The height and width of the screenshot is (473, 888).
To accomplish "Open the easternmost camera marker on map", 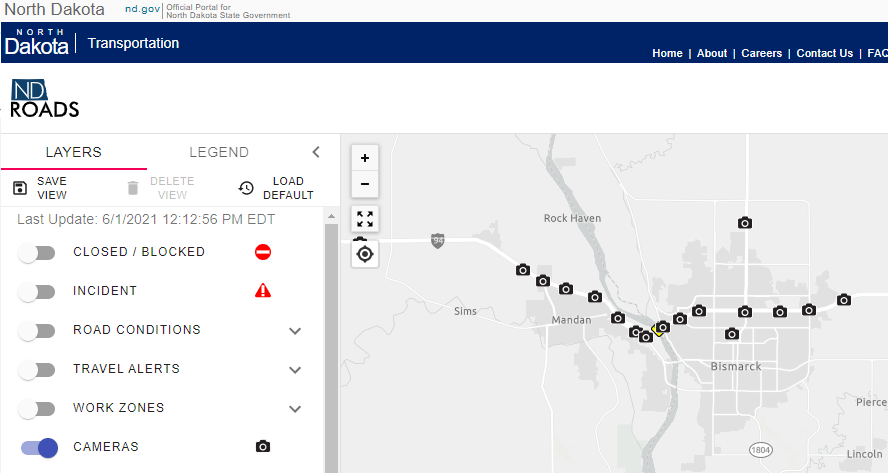I will click(844, 300).
